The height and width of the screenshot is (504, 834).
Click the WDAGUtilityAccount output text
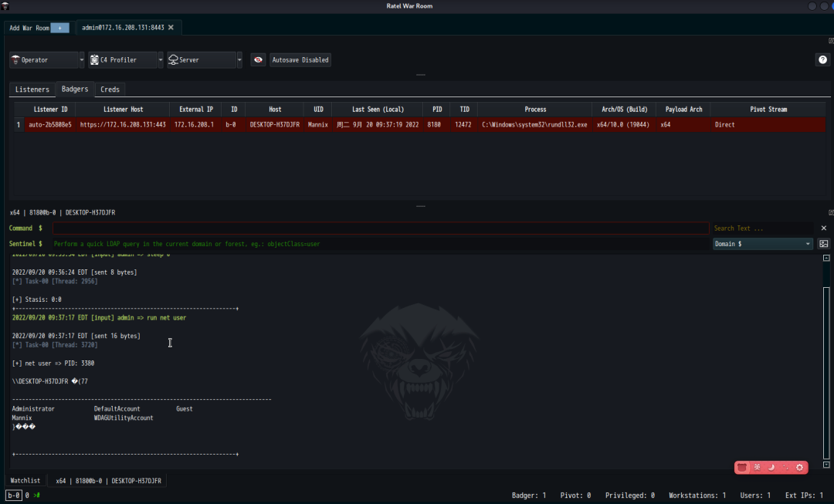[124, 418]
